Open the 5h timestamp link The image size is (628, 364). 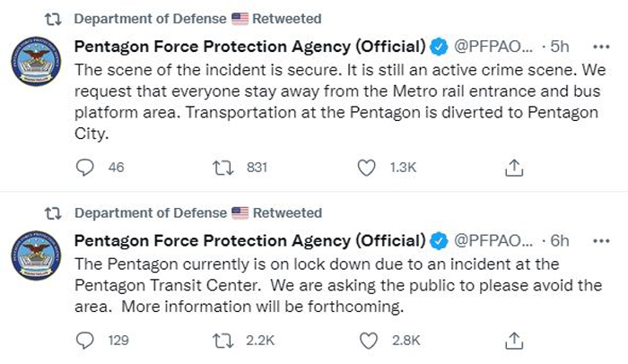[560, 47]
